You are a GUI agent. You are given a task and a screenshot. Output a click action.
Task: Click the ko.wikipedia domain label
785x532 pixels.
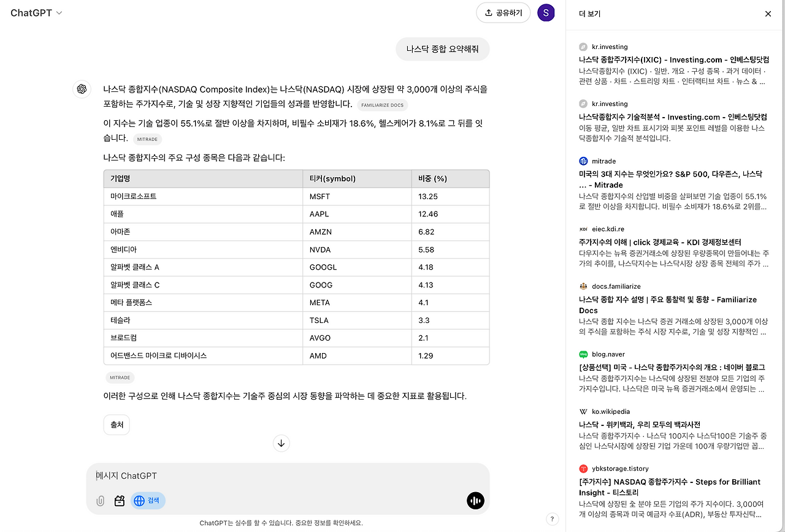point(611,412)
